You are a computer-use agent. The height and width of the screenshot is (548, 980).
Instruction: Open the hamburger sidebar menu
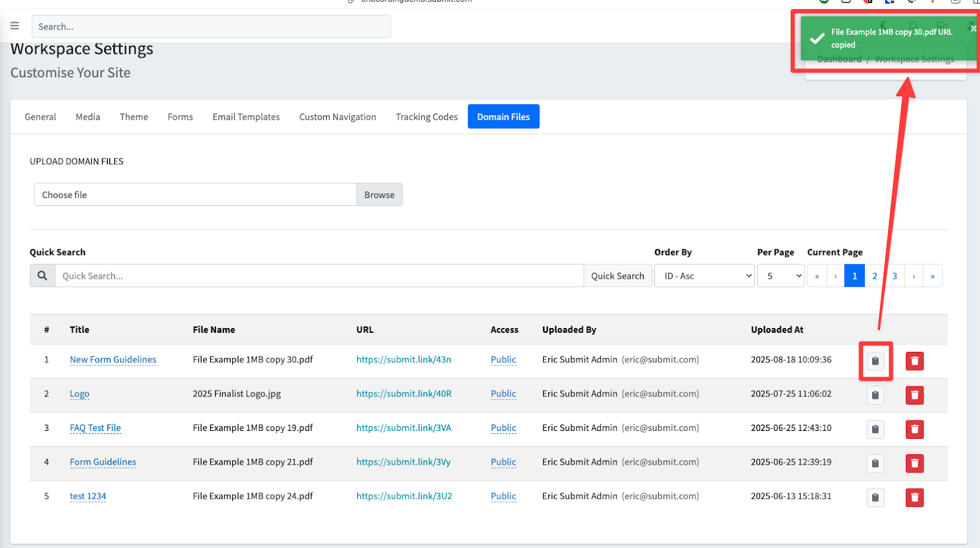(15, 26)
